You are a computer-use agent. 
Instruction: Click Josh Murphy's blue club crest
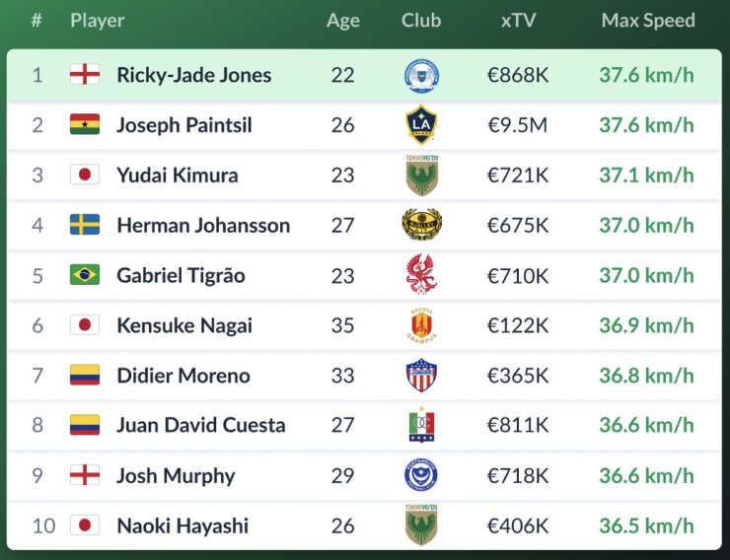tap(421, 475)
